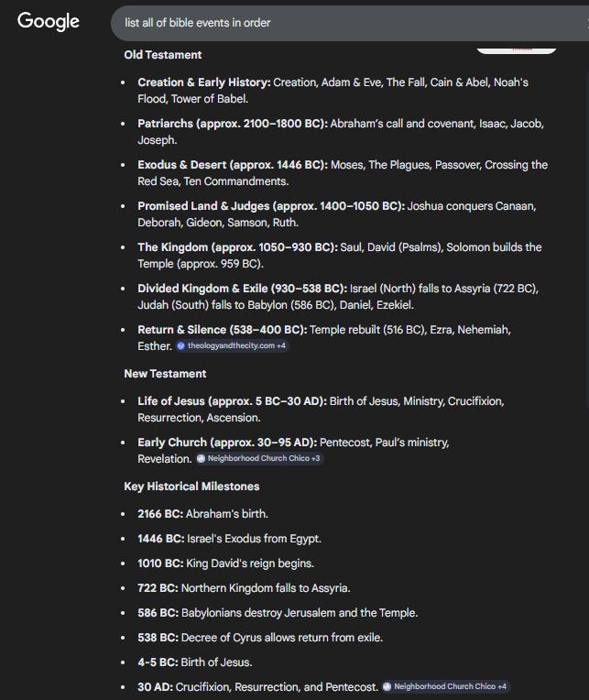This screenshot has width=589, height=700.
Task: Click 'The Kingdom (approx. 1050–930 BC):' label
Action: [x=237, y=247]
